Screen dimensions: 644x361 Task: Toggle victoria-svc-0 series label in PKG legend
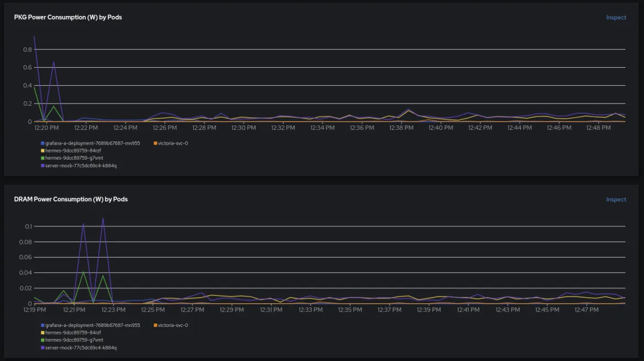[173, 143]
